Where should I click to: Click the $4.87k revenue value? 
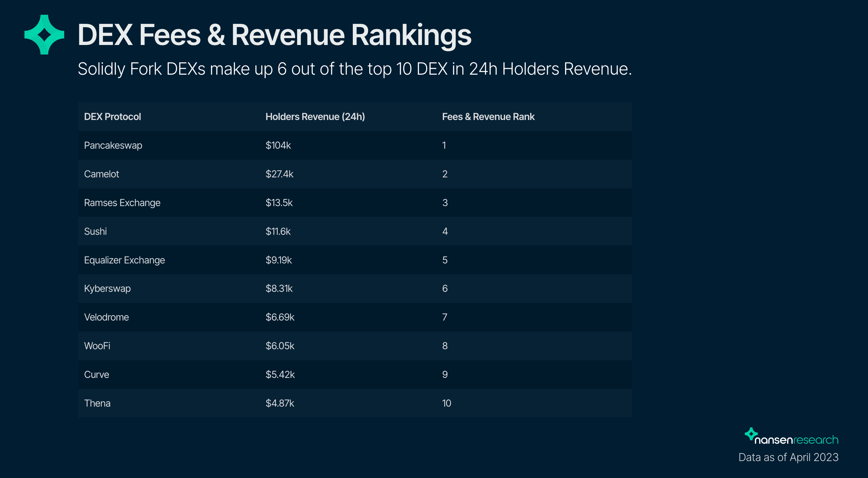click(x=280, y=403)
